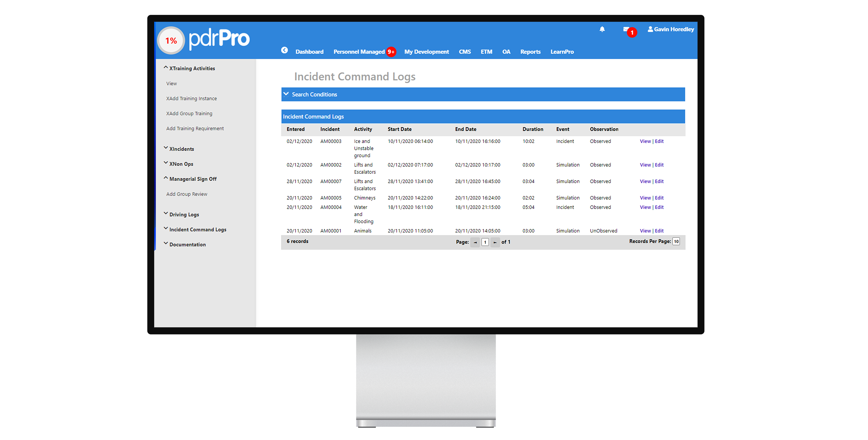Click the 1% progress circle
This screenshot has height=440, width=868.
tap(171, 41)
